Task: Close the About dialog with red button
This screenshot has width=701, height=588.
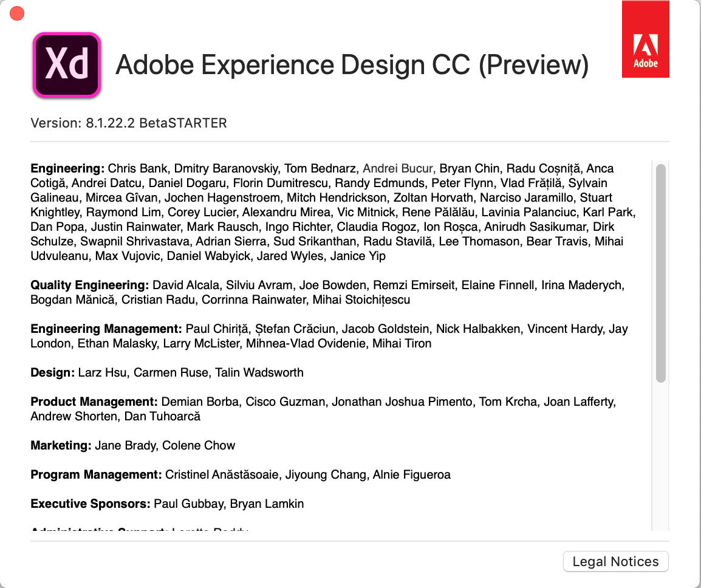Action: [17, 13]
